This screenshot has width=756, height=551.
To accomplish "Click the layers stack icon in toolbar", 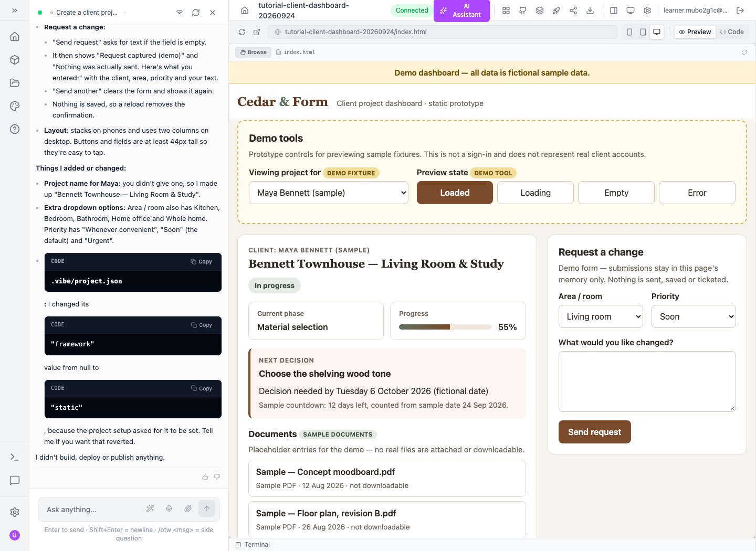I will [540, 10].
